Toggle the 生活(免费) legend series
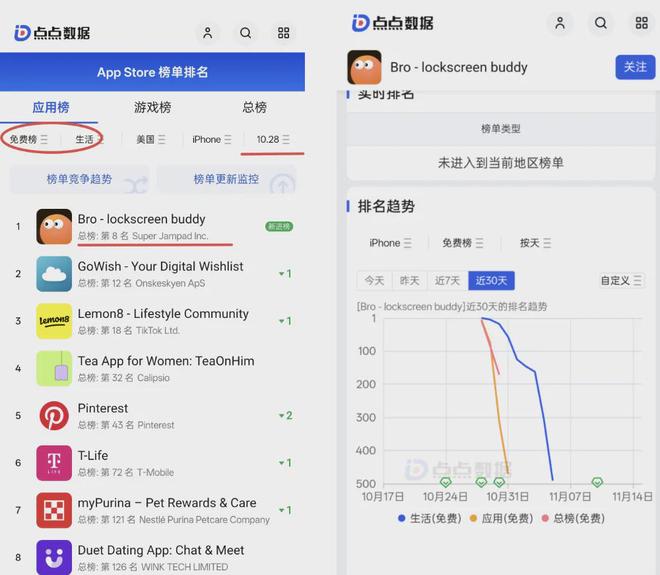The height and width of the screenshot is (575, 660). (x=431, y=518)
